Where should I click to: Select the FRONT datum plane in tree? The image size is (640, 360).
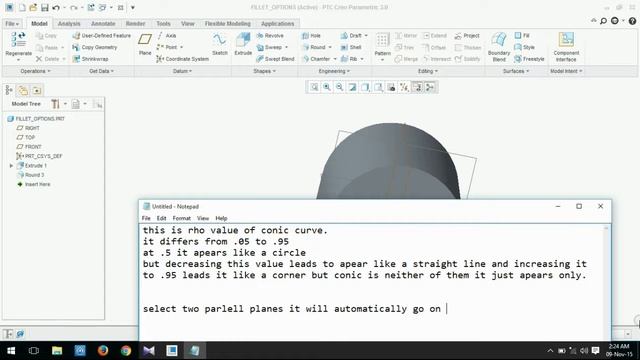(x=29, y=147)
